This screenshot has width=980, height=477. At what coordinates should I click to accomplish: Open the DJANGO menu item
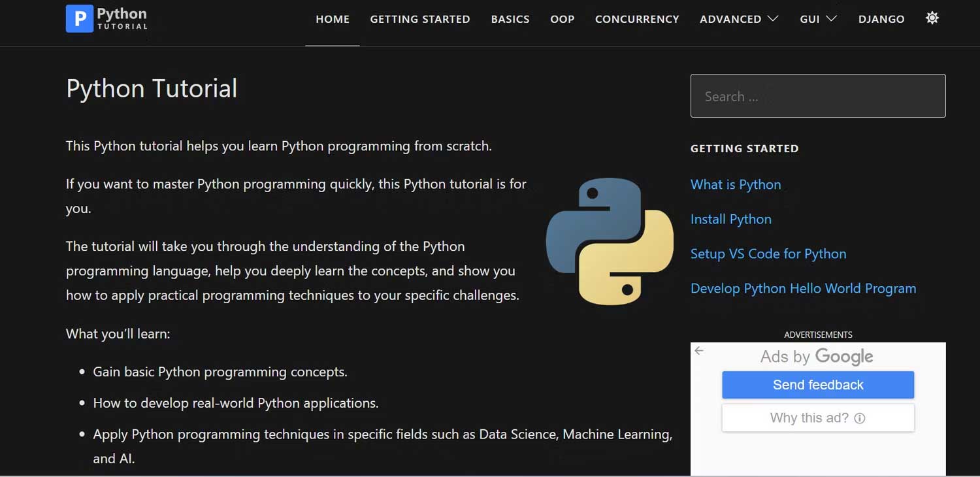881,19
